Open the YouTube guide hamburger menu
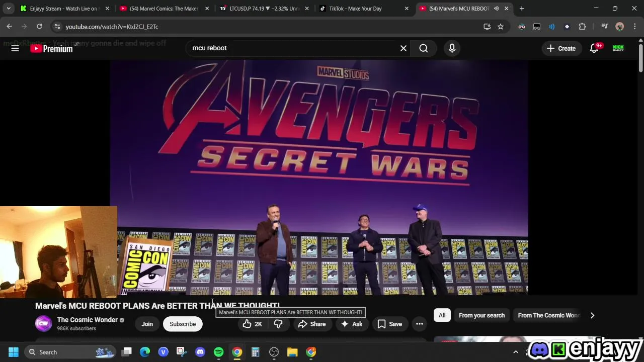Viewport: 644px width, 362px height. 15,48
